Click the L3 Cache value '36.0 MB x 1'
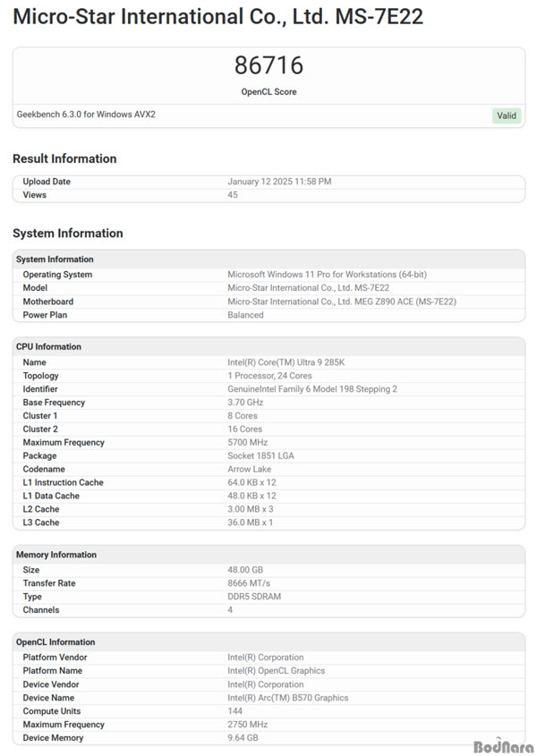Screen dimensions: 537x756 pyautogui.click(x=251, y=522)
